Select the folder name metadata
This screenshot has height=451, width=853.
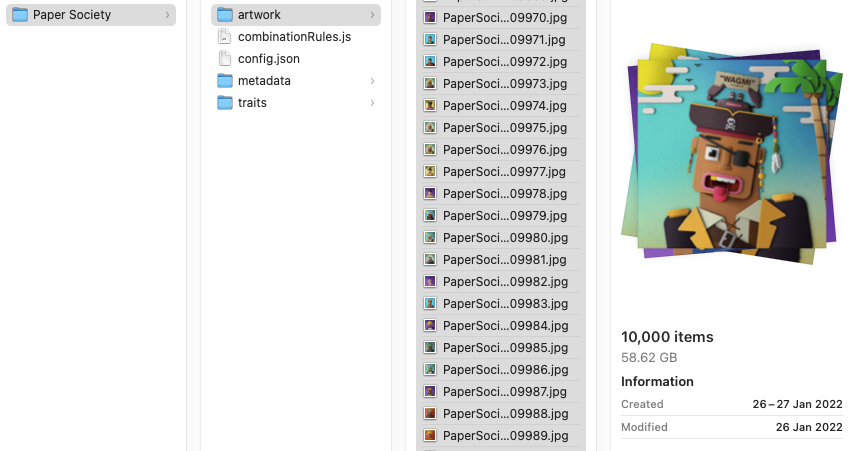264,81
